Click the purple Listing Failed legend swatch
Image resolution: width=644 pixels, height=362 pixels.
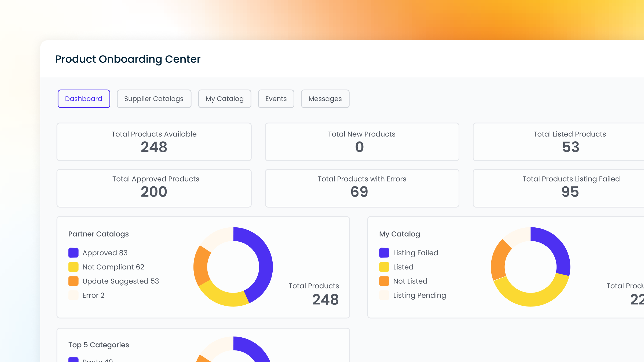tap(384, 253)
